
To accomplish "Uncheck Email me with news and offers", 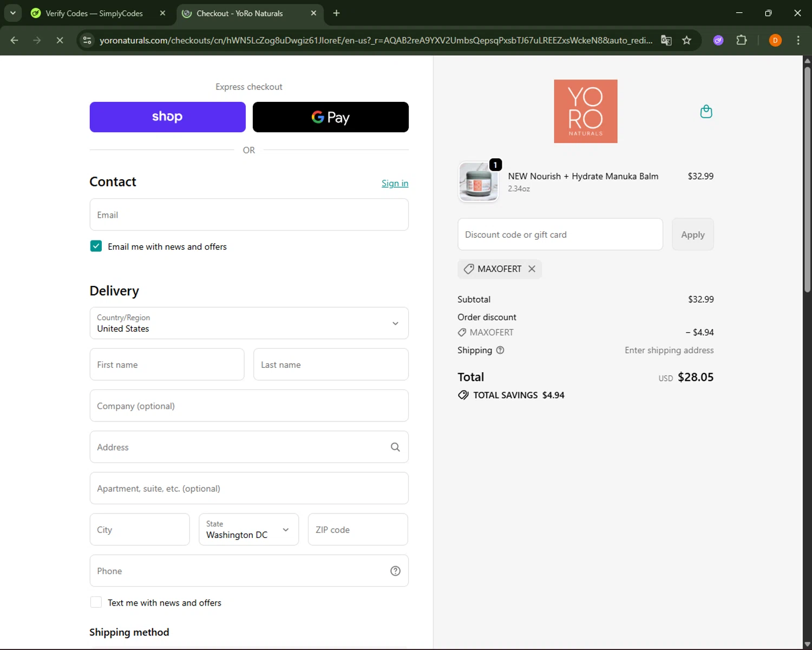I will point(96,246).
